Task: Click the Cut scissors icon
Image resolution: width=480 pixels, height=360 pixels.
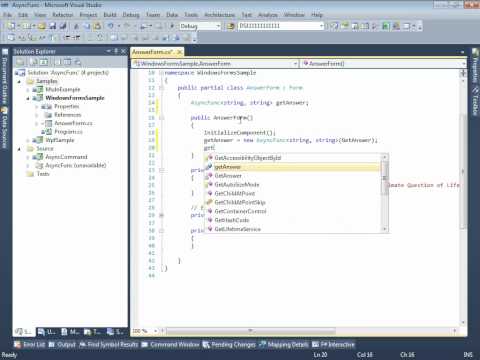Action: click(76, 26)
